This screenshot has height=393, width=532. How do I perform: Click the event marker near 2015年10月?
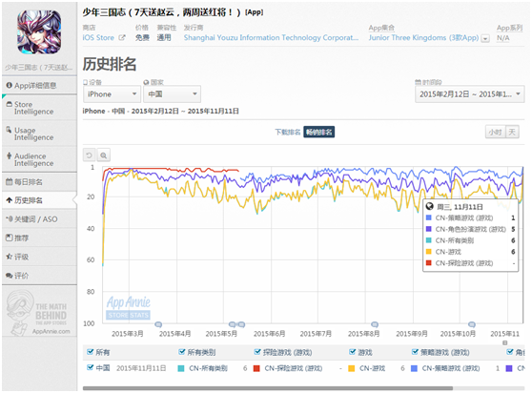click(472, 324)
